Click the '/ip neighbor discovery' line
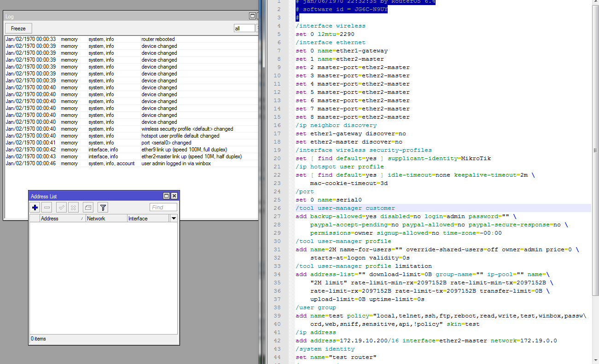 [336, 125]
